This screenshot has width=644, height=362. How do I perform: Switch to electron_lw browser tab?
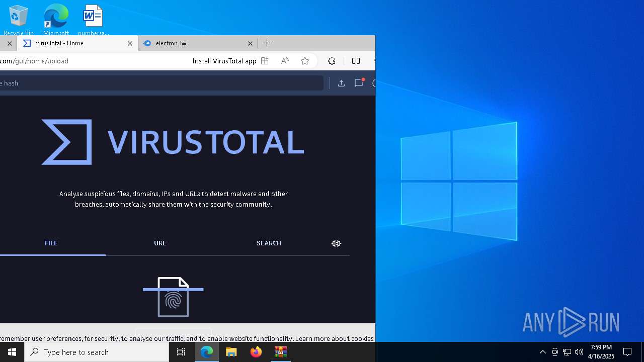tap(198, 43)
